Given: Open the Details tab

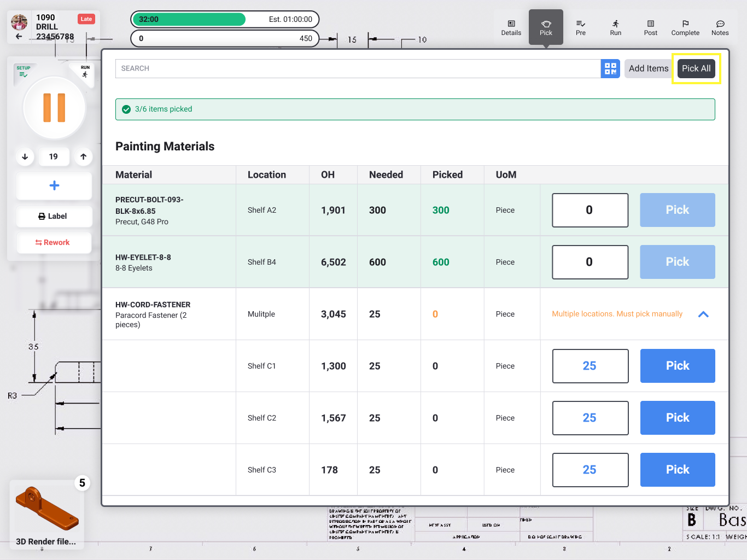Looking at the screenshot, I should click(511, 27).
